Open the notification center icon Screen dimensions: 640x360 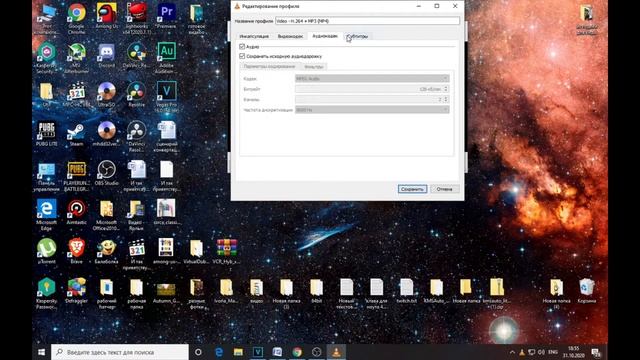596,352
